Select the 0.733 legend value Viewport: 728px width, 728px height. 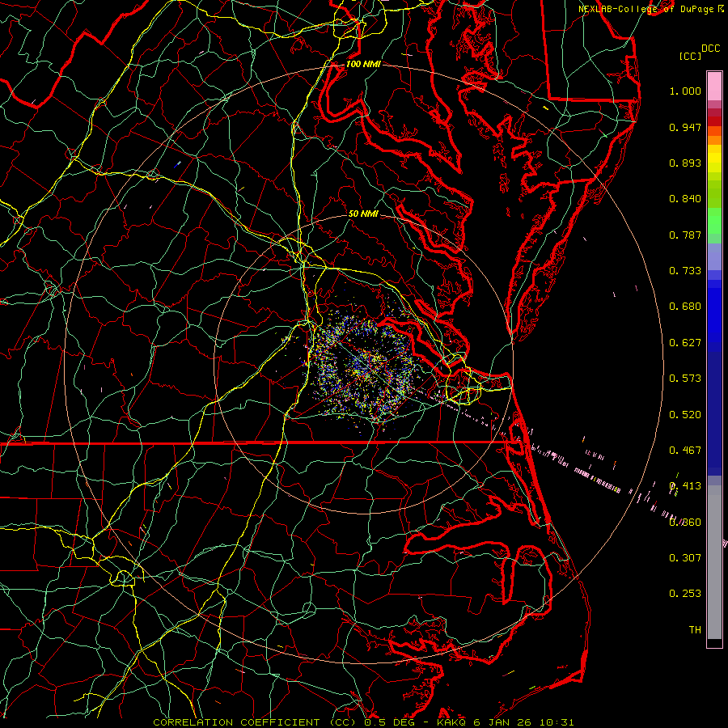(x=685, y=271)
